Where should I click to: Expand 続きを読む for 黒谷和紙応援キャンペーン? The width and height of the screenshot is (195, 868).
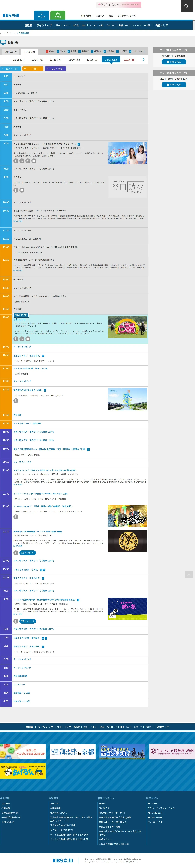coord(18,270)
